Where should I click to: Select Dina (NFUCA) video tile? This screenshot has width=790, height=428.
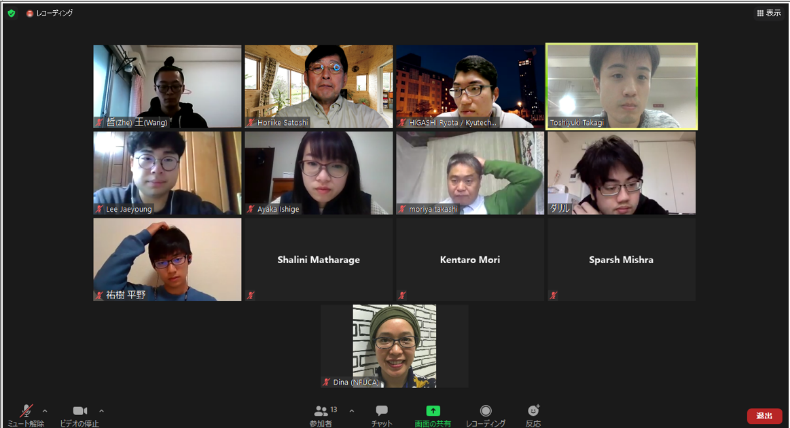(394, 346)
